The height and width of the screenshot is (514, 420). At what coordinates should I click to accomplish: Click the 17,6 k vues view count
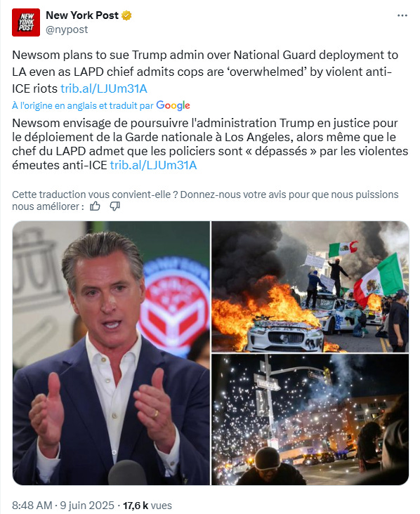coord(147,505)
